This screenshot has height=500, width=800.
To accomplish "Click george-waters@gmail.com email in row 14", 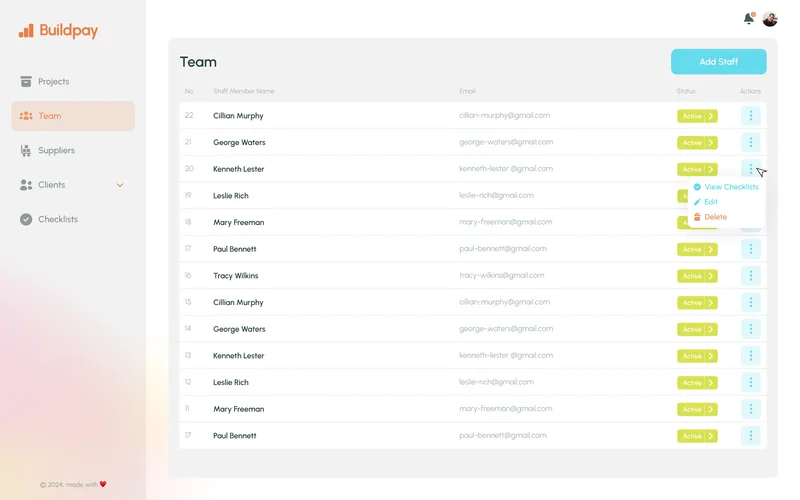I will click(506, 329).
